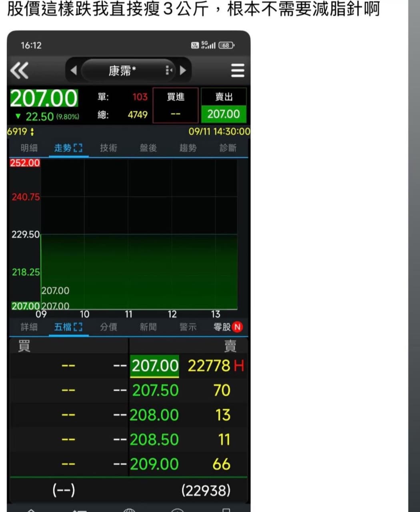Open the 零股 odd-lot tab

[222, 327]
